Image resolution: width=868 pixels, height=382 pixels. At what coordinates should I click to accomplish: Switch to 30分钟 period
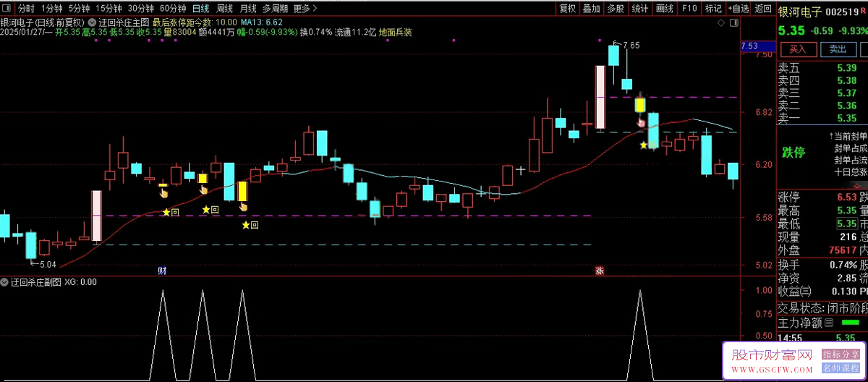(141, 9)
